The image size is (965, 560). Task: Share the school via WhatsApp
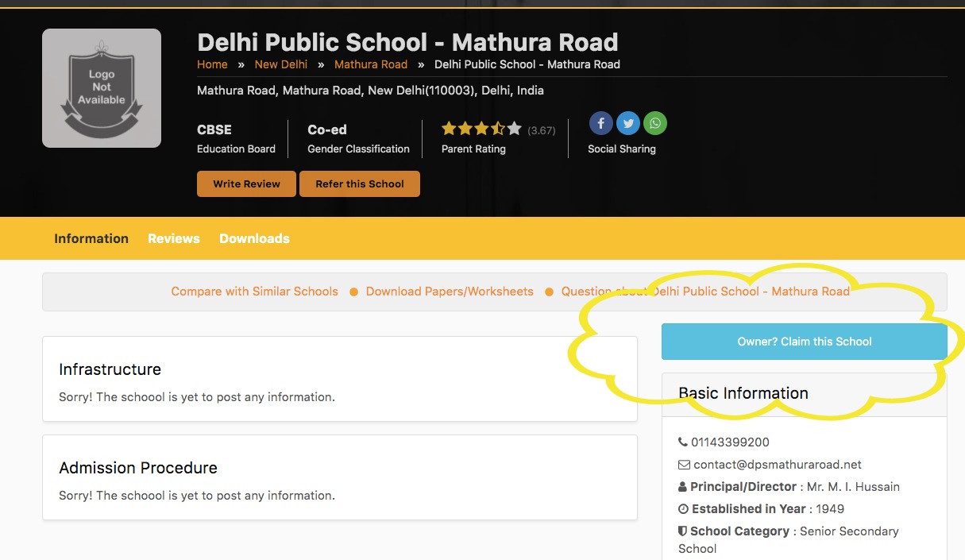[x=655, y=123]
